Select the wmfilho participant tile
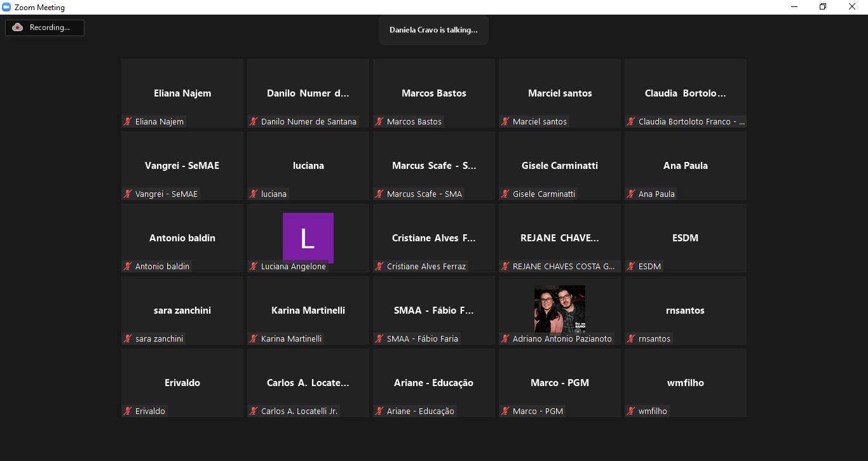868x461 pixels. coord(686,383)
